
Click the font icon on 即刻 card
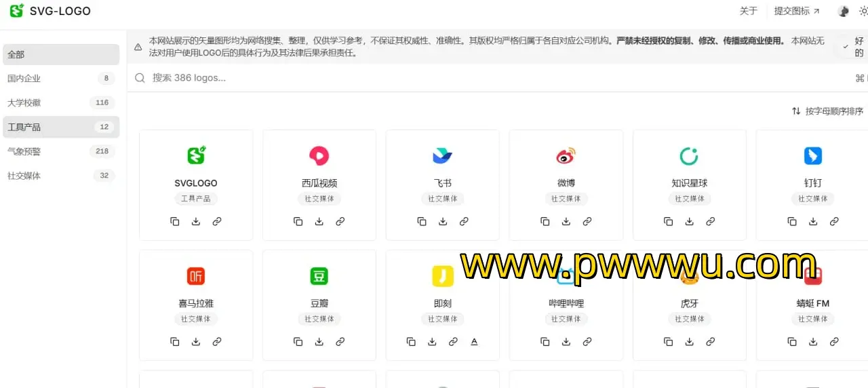tap(474, 342)
